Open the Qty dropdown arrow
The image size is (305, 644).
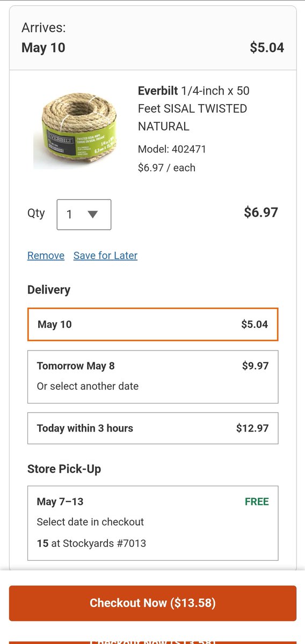pos(92,215)
